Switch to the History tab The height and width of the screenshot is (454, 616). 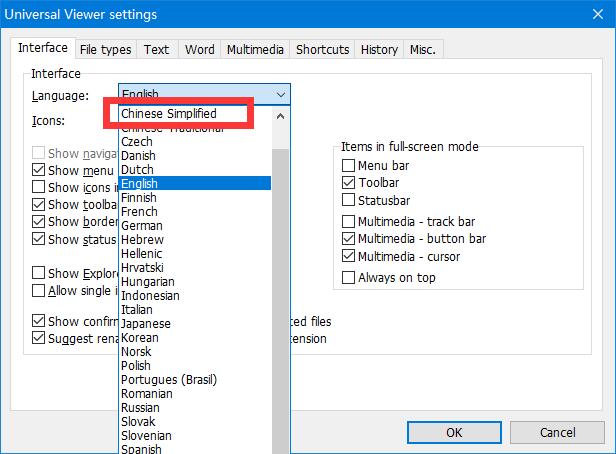tap(379, 49)
